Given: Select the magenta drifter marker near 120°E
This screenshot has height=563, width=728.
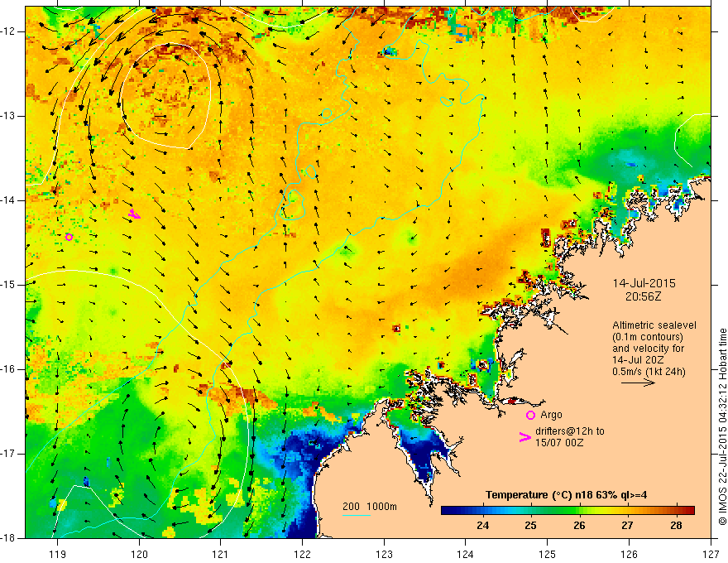Looking at the screenshot, I should pos(134,214).
